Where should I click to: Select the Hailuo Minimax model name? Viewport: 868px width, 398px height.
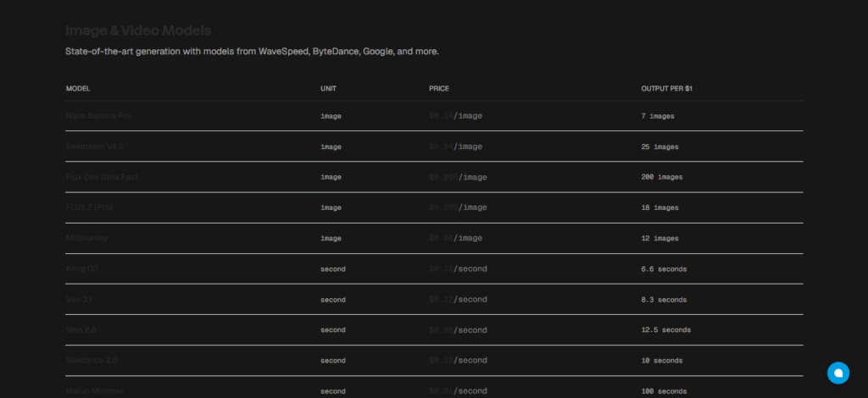tap(92, 390)
